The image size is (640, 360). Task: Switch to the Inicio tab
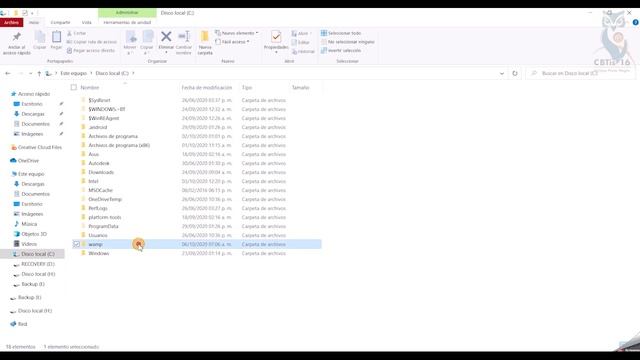click(34, 22)
